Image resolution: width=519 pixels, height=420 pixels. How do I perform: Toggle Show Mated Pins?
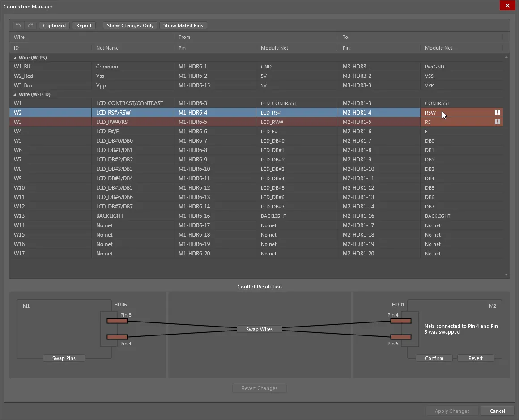183,25
